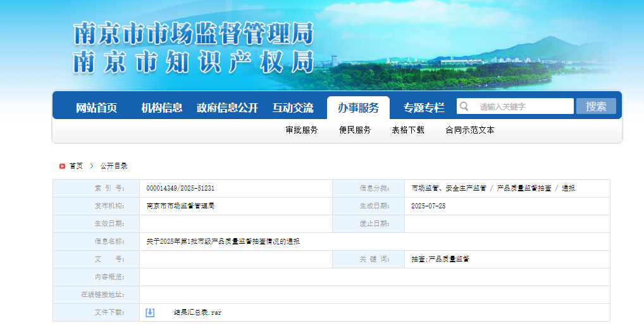Focus the 请输入关键字 search field

click(x=515, y=106)
